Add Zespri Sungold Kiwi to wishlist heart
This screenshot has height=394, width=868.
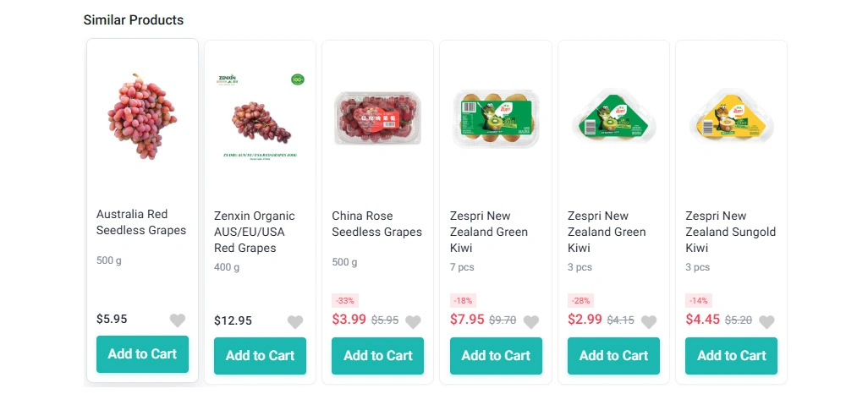click(766, 321)
